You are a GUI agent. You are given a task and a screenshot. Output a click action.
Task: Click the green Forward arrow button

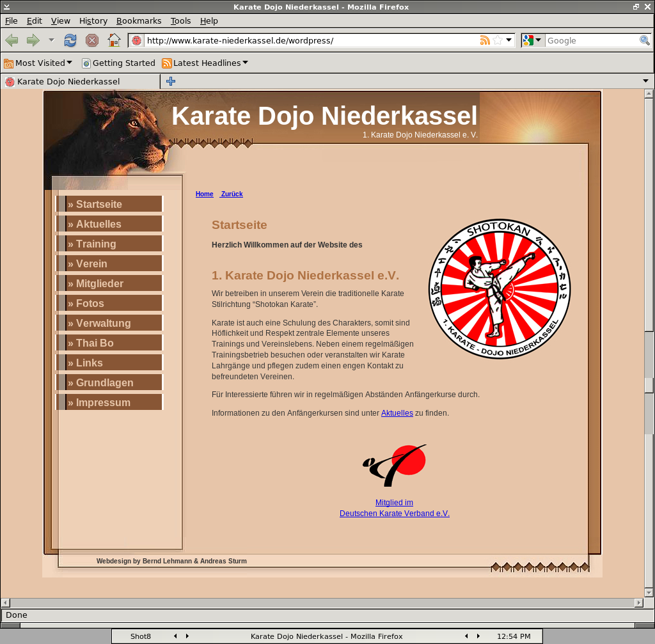pos(33,40)
